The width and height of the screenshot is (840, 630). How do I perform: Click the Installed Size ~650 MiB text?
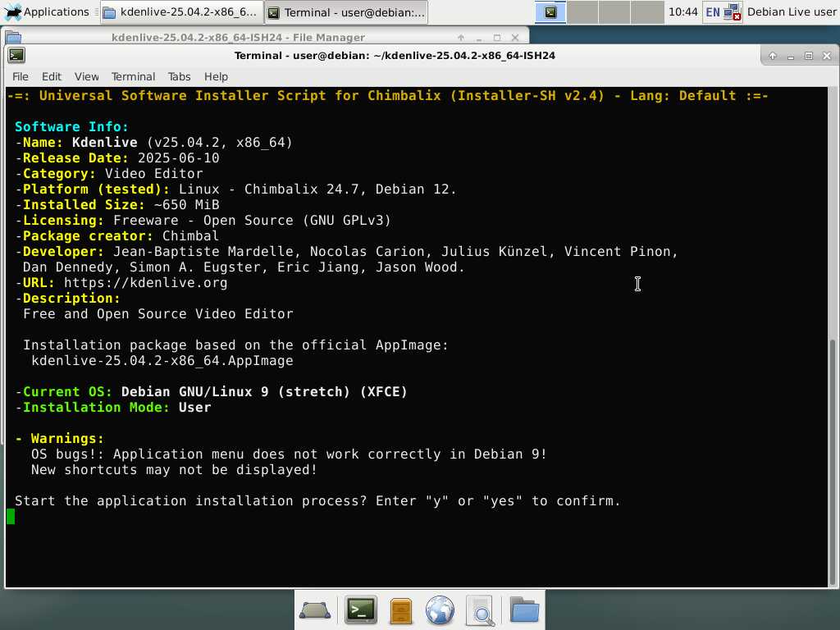pyautogui.click(x=117, y=204)
